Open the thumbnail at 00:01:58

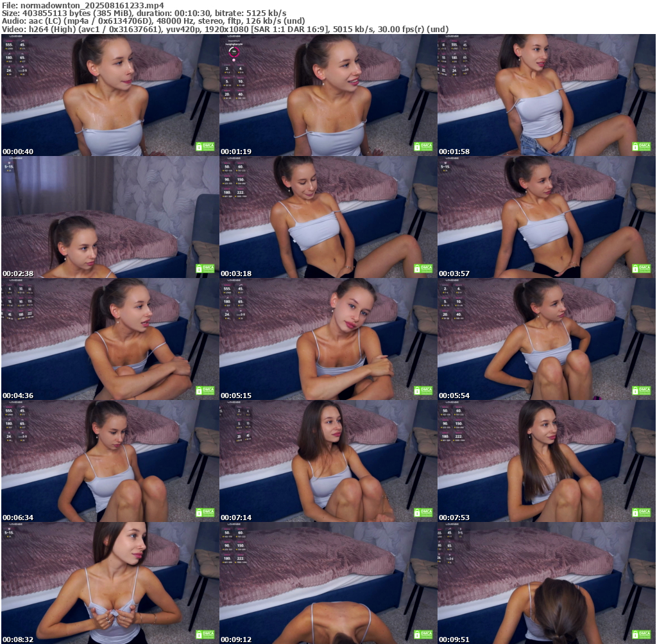(546, 95)
